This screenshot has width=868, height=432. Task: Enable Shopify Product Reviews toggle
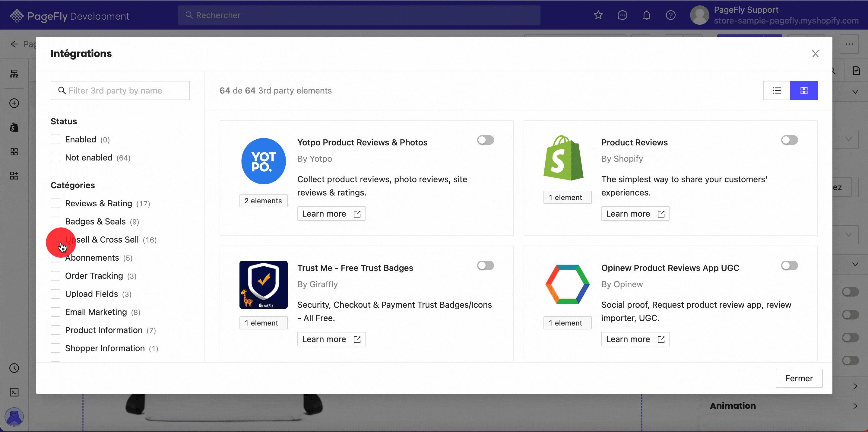click(x=789, y=140)
